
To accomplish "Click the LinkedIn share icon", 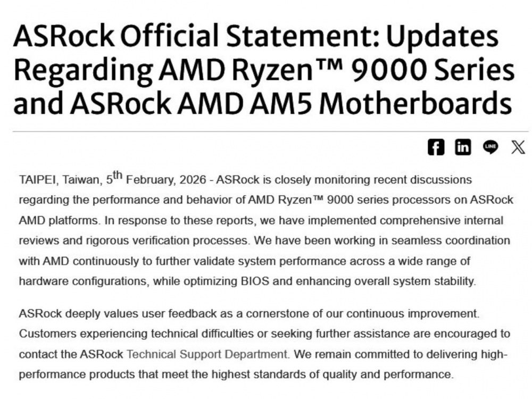I will [x=463, y=147].
